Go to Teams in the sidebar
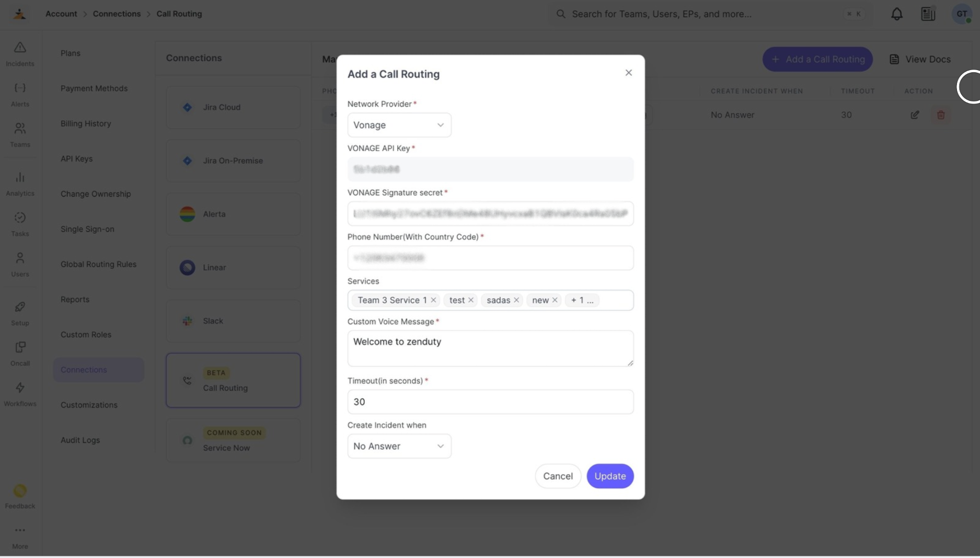Image resolution: width=980 pixels, height=558 pixels. pyautogui.click(x=20, y=134)
